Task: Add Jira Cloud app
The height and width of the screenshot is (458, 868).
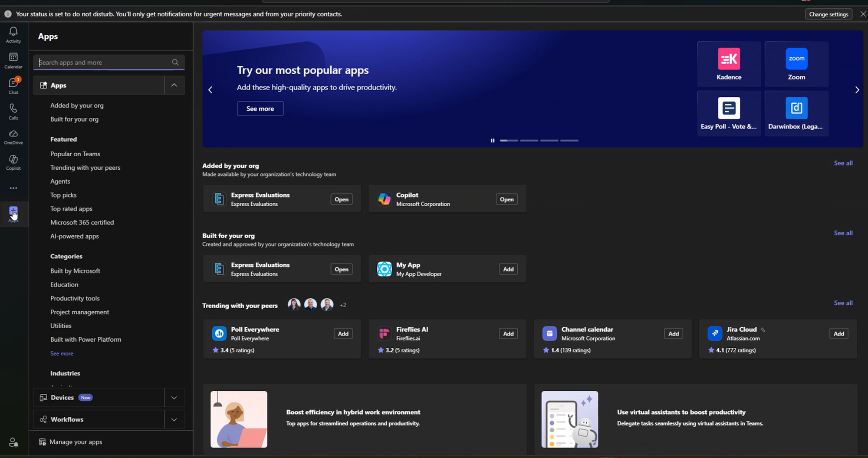Action: (x=839, y=333)
